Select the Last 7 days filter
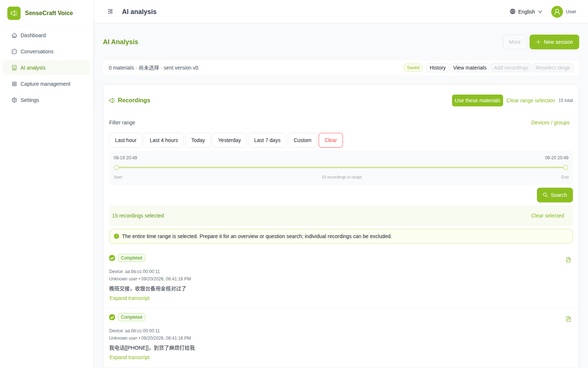Viewport: 588px width, 368px height. pyautogui.click(x=267, y=140)
